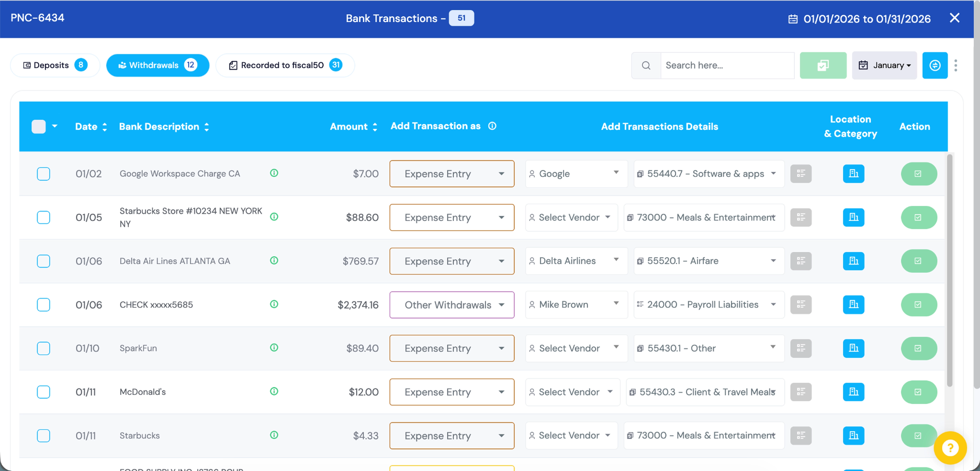Open Google vendor dropdown
The height and width of the screenshot is (471, 980).
click(x=576, y=174)
